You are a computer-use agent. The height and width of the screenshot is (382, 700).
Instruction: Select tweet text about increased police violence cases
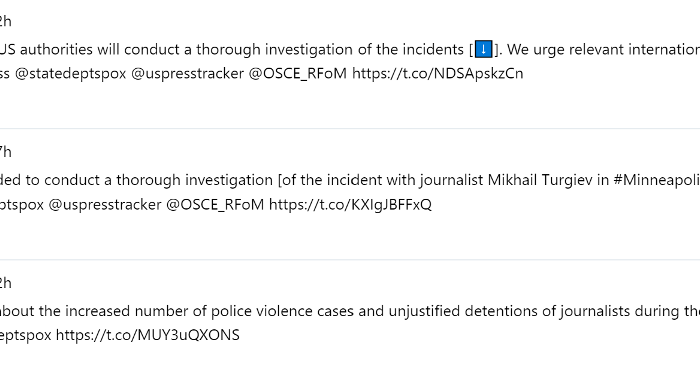(x=350, y=311)
